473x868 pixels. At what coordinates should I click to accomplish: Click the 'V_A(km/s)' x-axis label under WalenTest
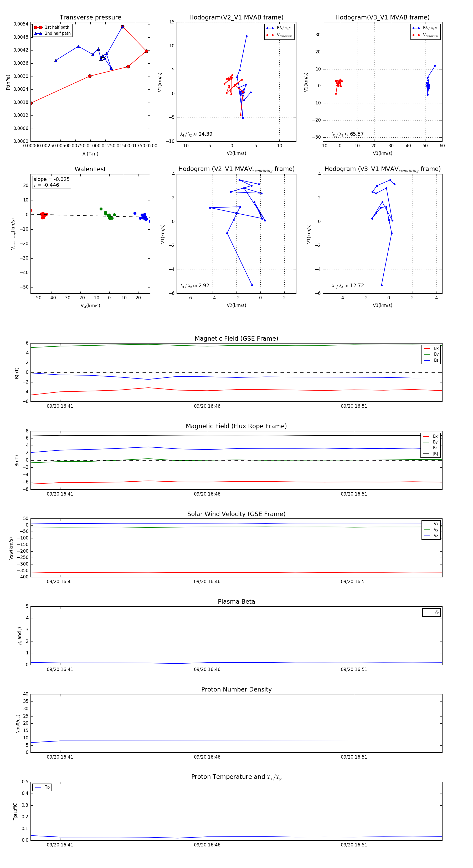click(90, 306)
